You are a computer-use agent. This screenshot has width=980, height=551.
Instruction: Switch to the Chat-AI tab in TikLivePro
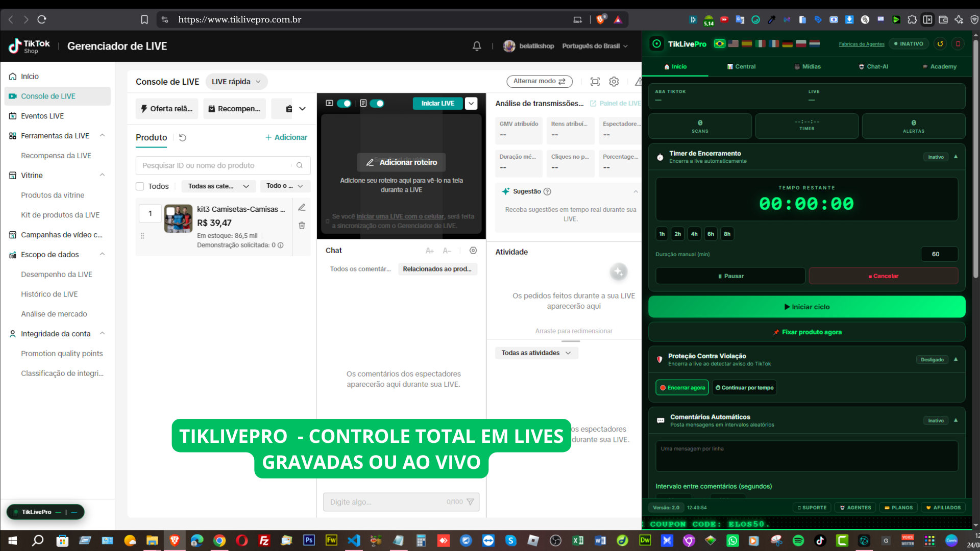(873, 67)
